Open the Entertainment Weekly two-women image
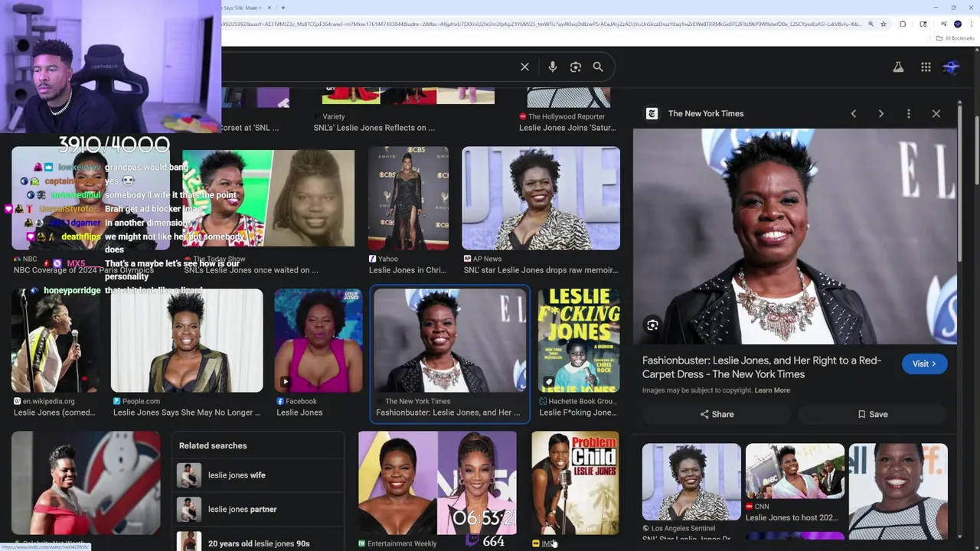The height and width of the screenshot is (551, 980). 437,483
